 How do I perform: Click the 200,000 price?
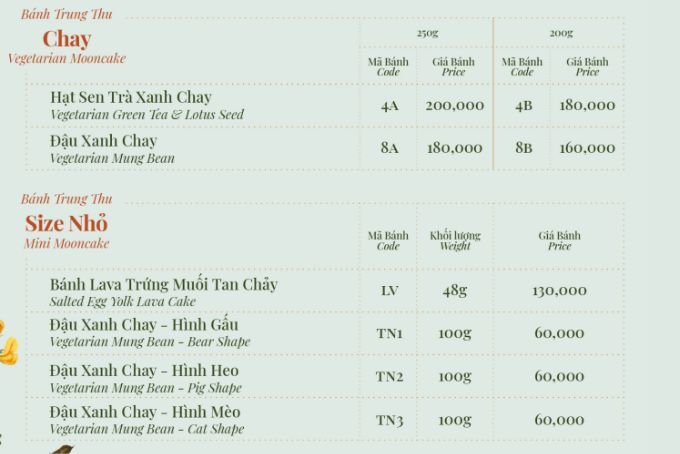[454, 105]
